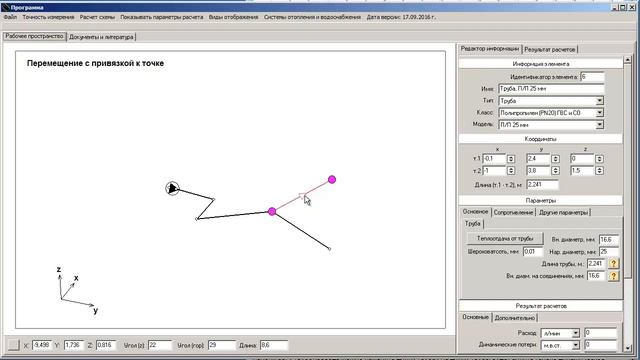Open help for Вн. диам. на соединениях
The height and width of the screenshot is (360, 640).
pos(613,276)
